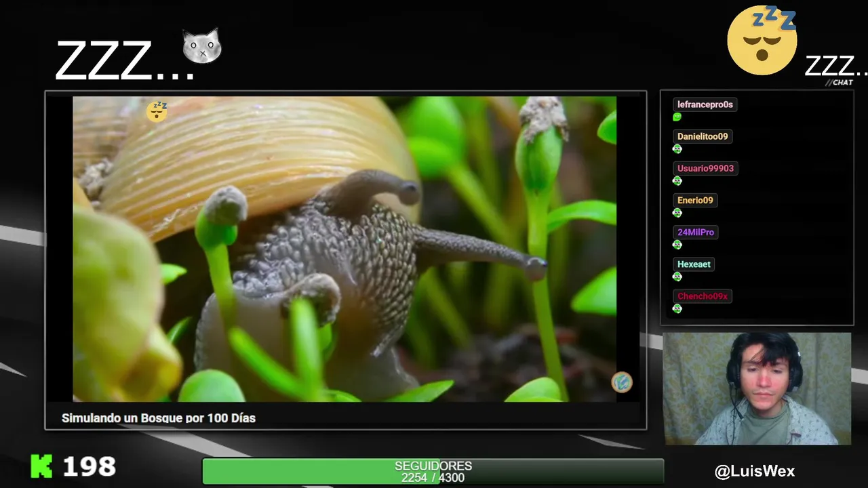The height and width of the screenshot is (488, 868).
Task: Click the emote under Chencho09x
Action: (677, 308)
